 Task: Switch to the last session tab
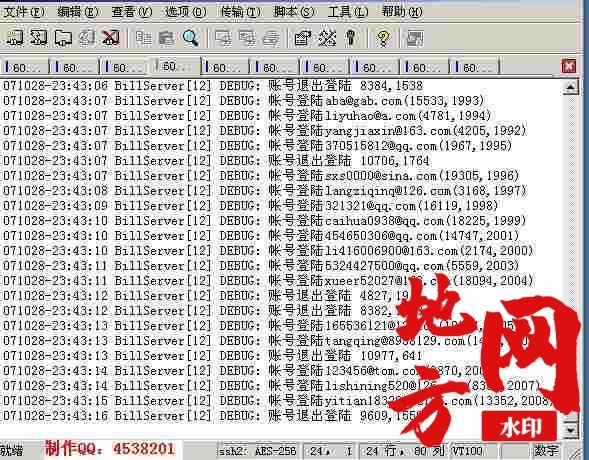475,68
